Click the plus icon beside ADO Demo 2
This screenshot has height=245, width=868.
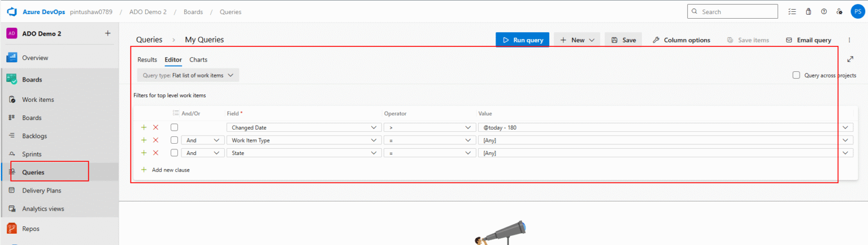108,33
